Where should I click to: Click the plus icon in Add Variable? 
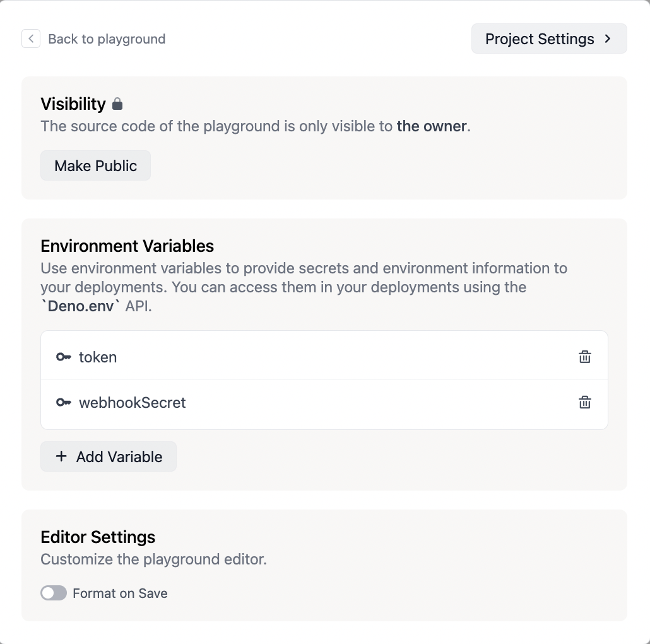61,456
